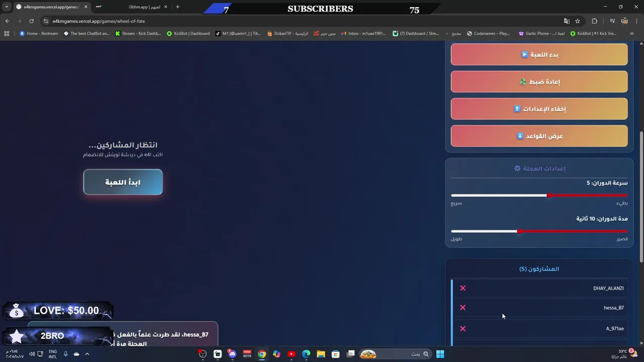Click عرض القواعد to show rules
Screen dimensions: 644x362
click(x=539, y=136)
